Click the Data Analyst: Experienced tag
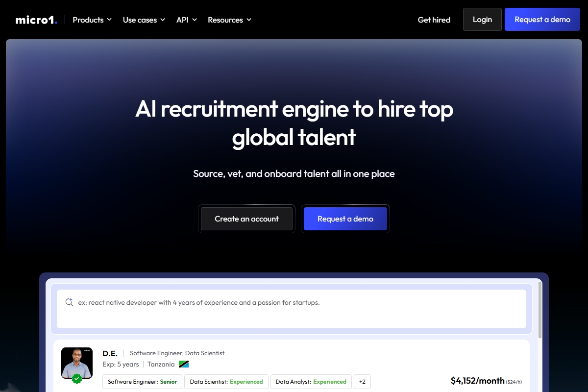588x392 pixels. [x=311, y=382]
